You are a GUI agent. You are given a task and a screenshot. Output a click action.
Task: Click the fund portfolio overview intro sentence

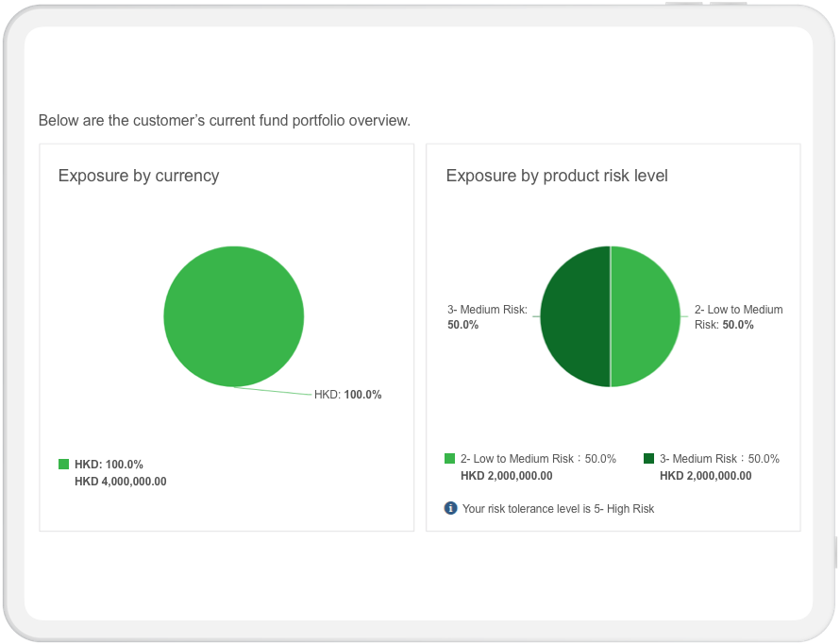click(x=225, y=120)
